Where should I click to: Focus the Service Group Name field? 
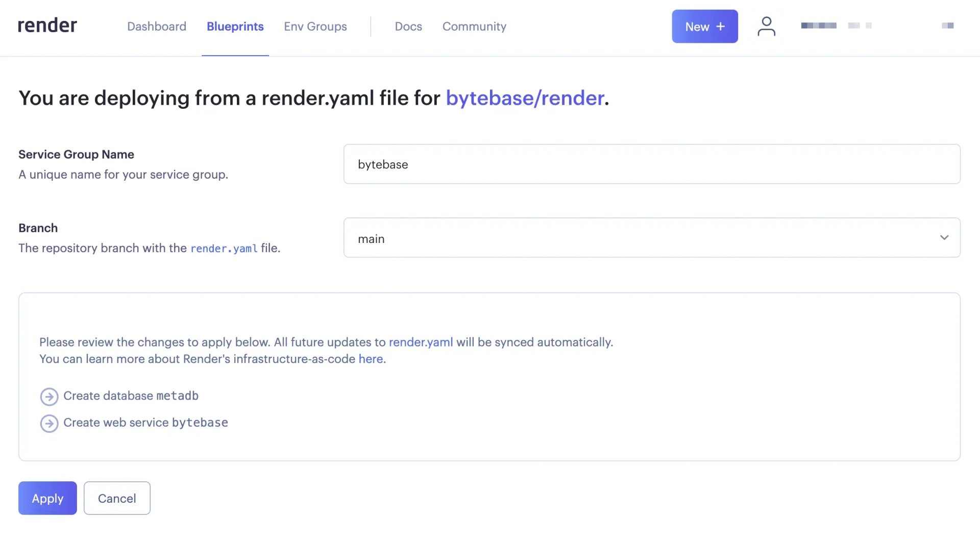(x=652, y=164)
